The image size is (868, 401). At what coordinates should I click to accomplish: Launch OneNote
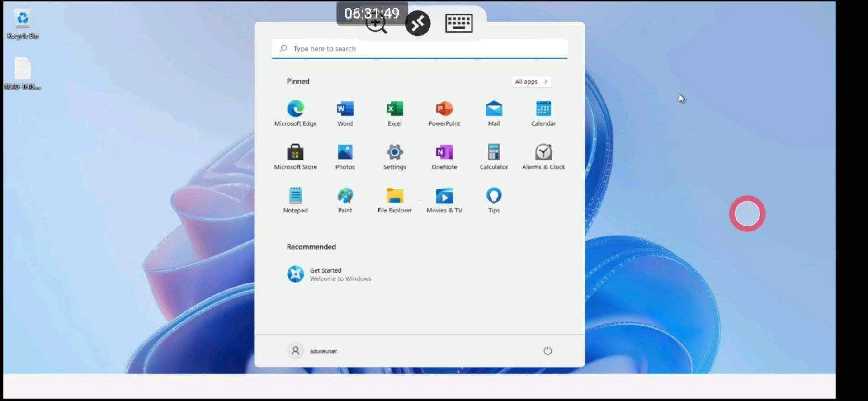(444, 156)
